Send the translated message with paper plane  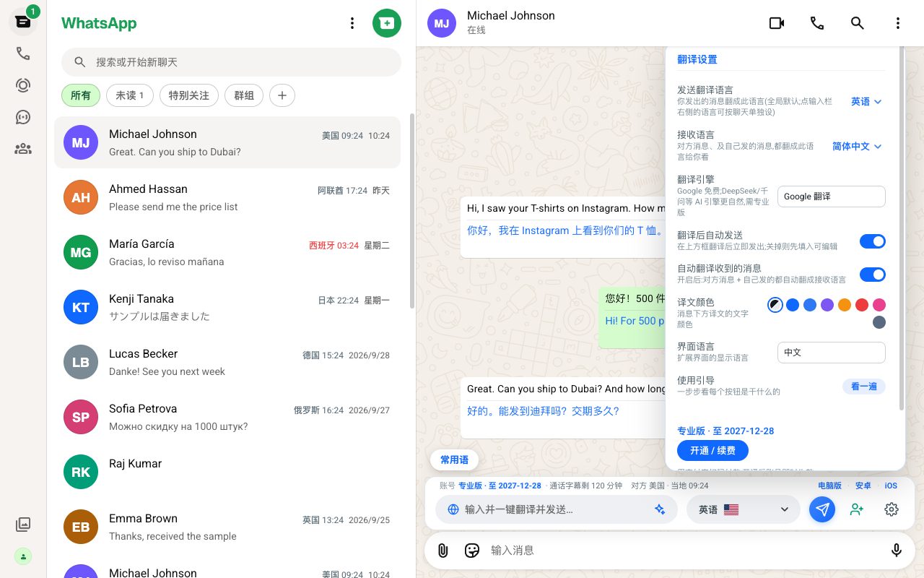822,509
